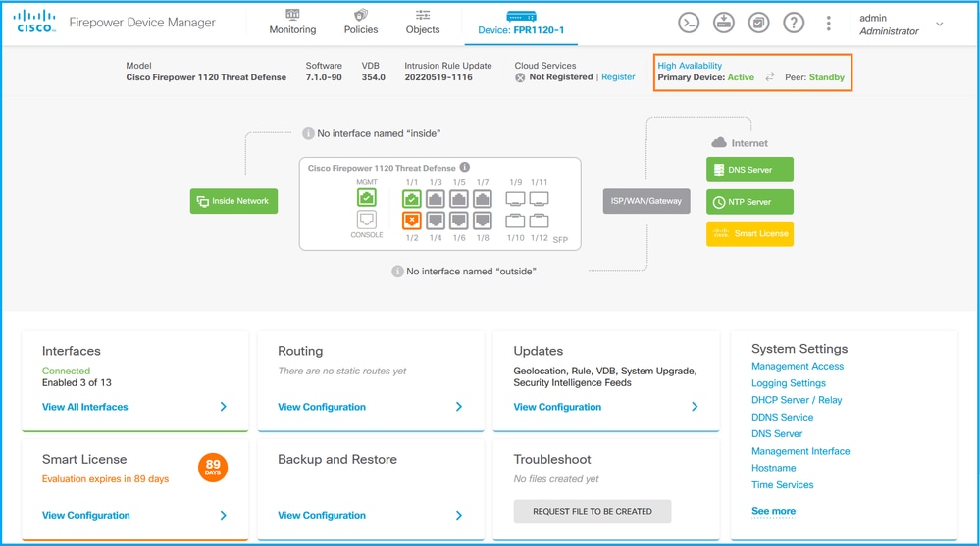Click Request File To Be Created
The image size is (980, 546).
pyautogui.click(x=593, y=511)
